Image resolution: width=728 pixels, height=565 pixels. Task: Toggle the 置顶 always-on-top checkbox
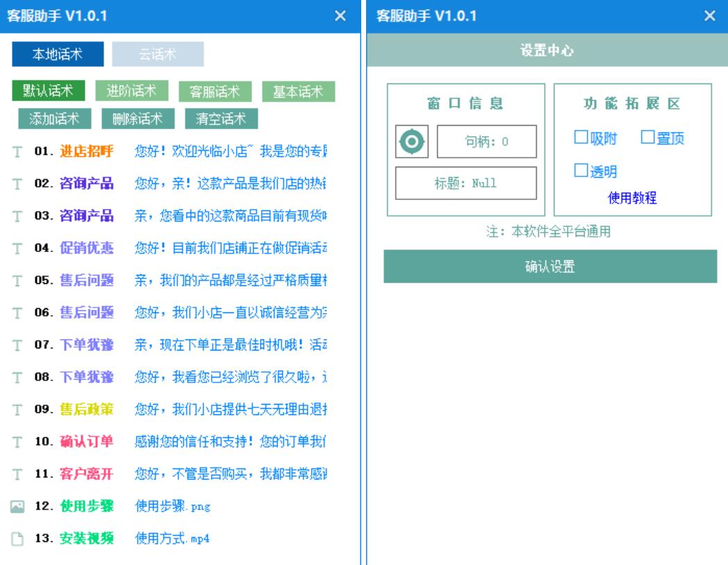click(x=647, y=138)
